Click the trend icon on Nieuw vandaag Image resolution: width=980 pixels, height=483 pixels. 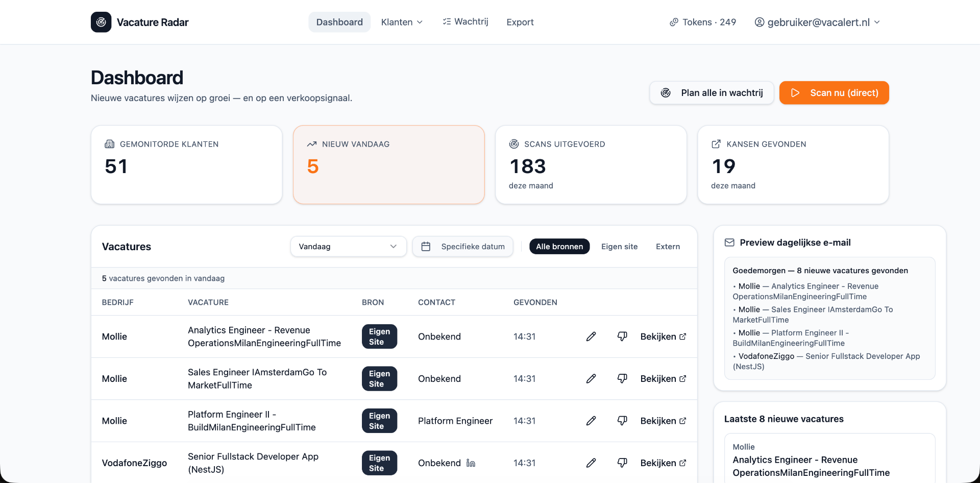point(312,144)
